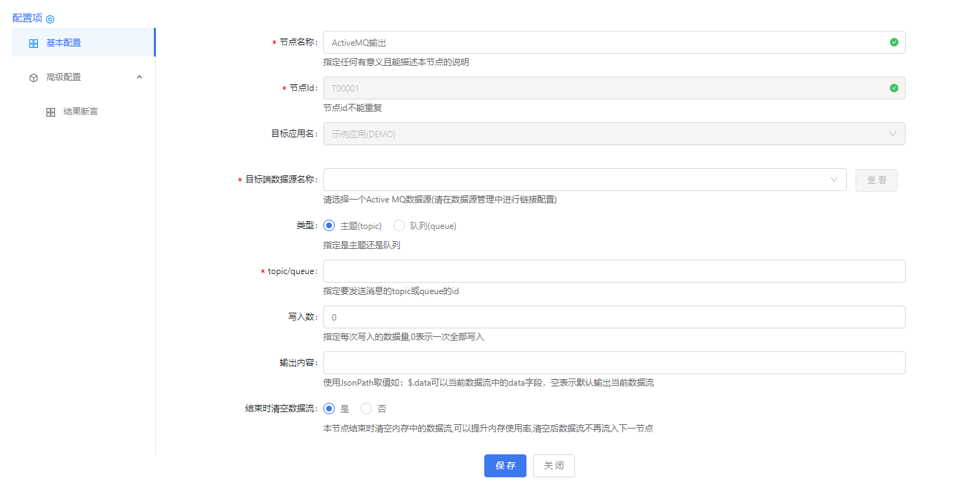Open the 目标应用名 dropdown
This screenshot has height=503, width=980.
[614, 134]
